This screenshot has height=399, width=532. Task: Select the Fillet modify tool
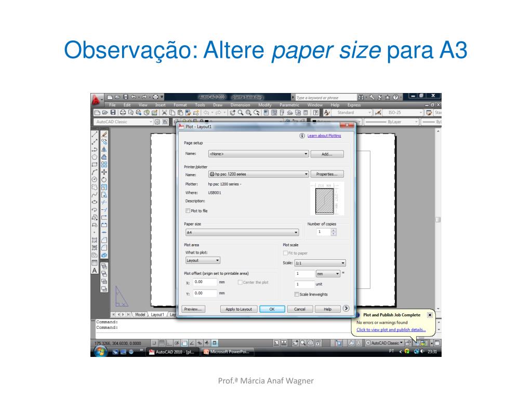(x=104, y=247)
